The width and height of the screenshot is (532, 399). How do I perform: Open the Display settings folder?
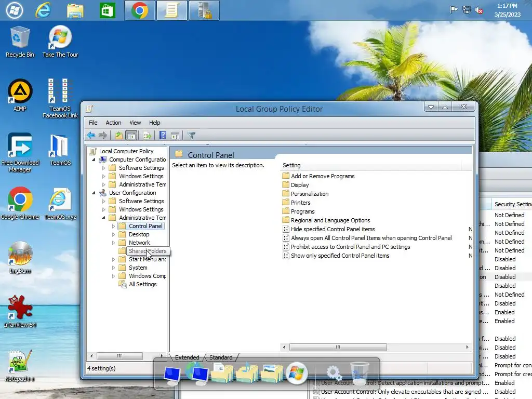[x=300, y=185]
